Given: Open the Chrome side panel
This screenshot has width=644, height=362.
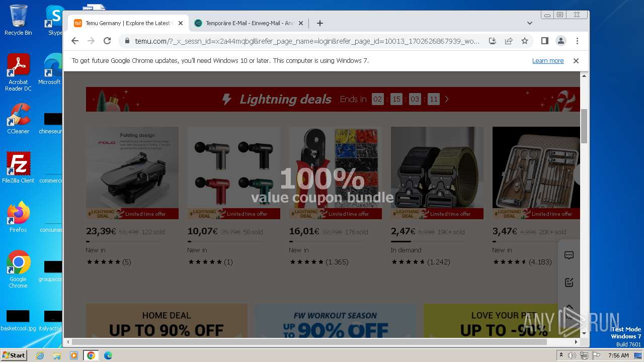Looking at the screenshot, I should click(x=544, y=41).
